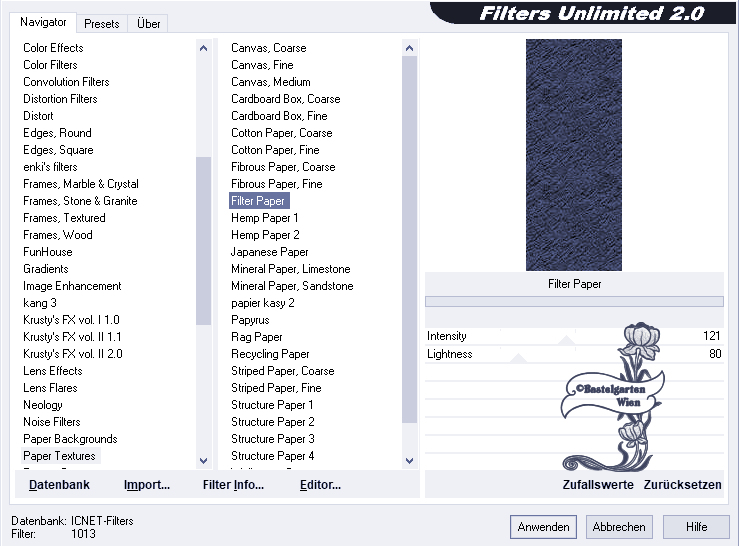Select Krusty's FX vol. I 1.0
This screenshot has width=739, height=546.
(x=71, y=320)
